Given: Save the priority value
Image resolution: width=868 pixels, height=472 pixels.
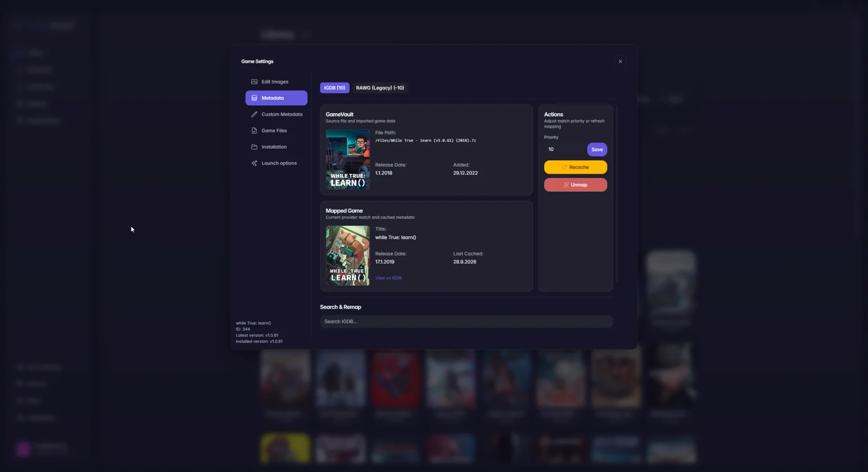Looking at the screenshot, I should click(597, 150).
